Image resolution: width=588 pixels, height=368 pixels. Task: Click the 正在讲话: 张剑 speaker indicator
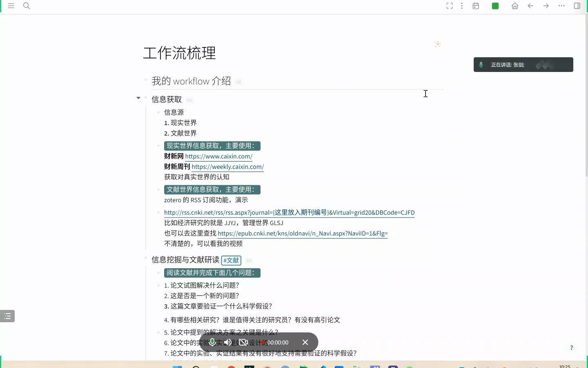(x=523, y=65)
